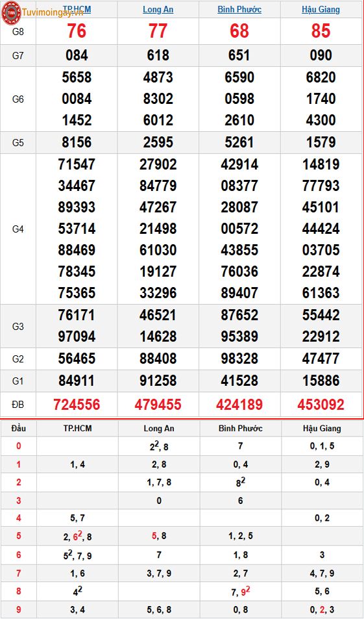Screen dimensions: 364x619
Task: Click the ĐB row label
Action: pyautogui.click(x=18, y=404)
